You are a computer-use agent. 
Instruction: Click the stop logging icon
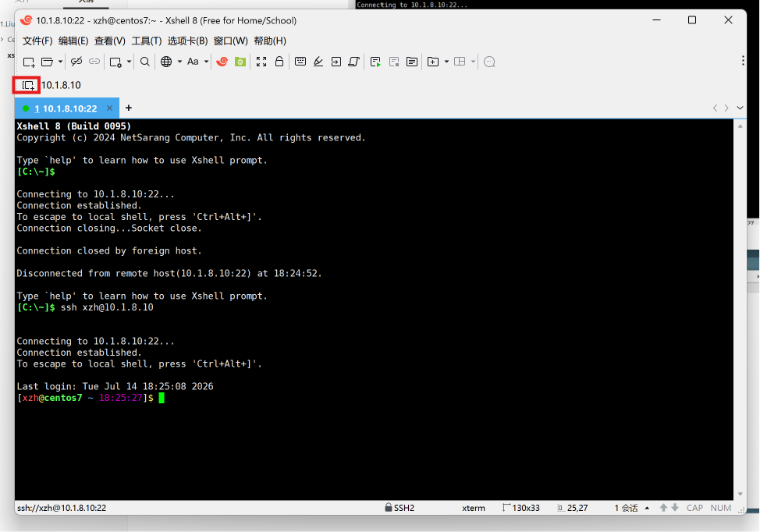(x=394, y=62)
